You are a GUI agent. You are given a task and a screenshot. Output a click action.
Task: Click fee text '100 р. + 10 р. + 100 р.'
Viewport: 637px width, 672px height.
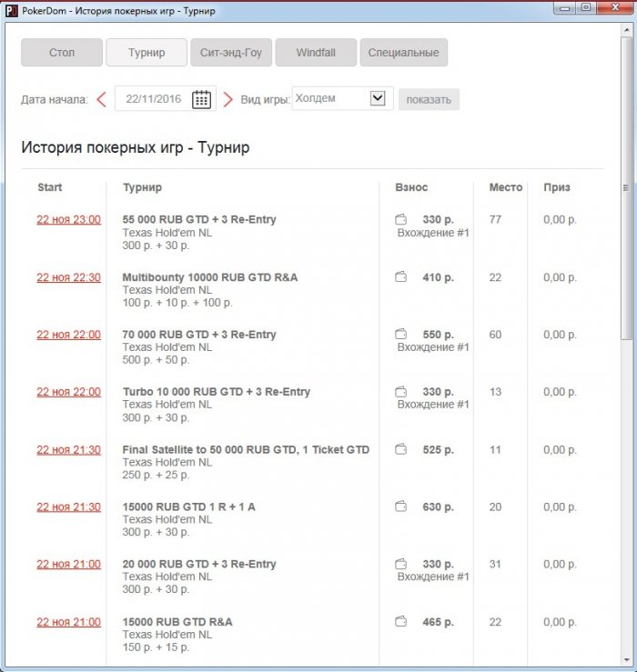pyautogui.click(x=177, y=303)
